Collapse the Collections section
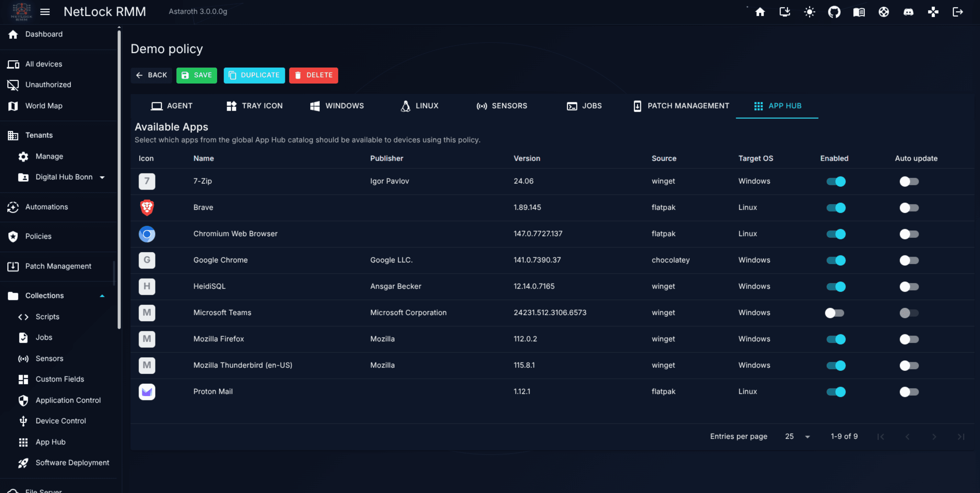 pos(102,296)
